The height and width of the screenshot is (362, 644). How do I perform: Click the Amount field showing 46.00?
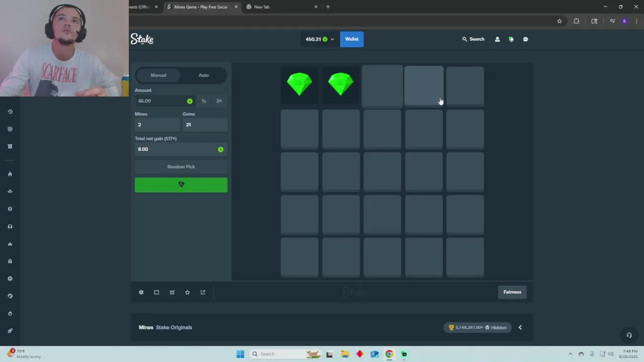[165, 101]
